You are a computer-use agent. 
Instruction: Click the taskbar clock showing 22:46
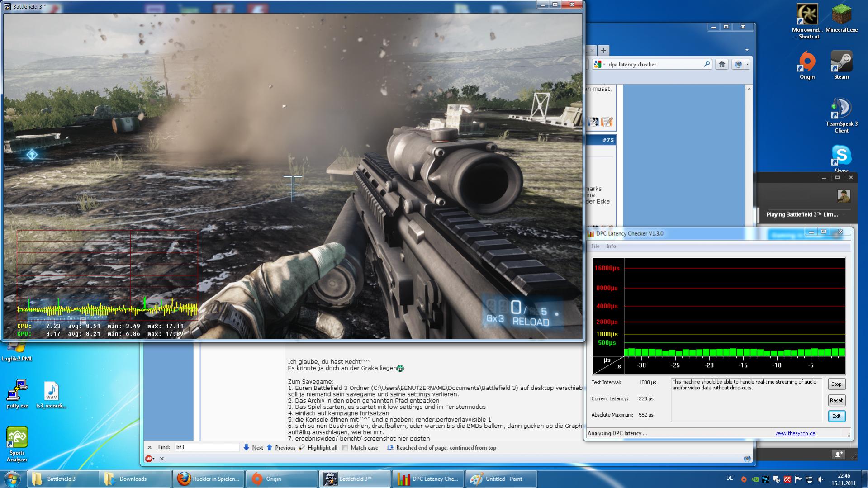coord(844,479)
